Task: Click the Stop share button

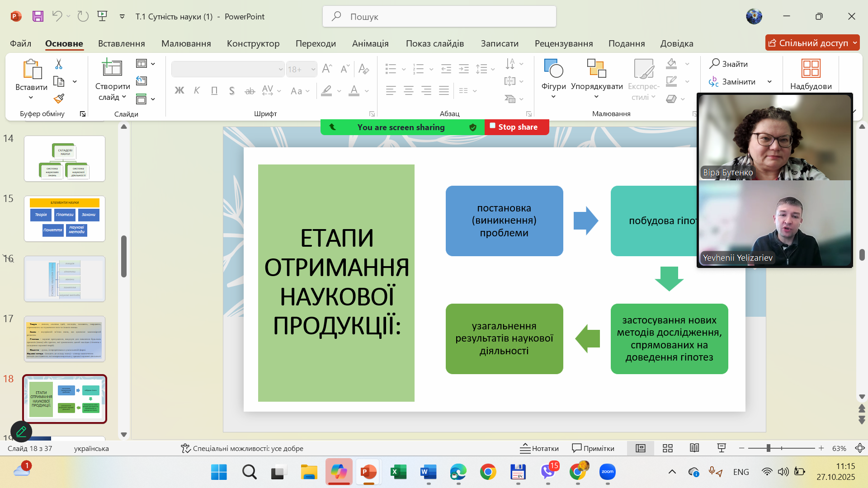Action: pyautogui.click(x=517, y=127)
